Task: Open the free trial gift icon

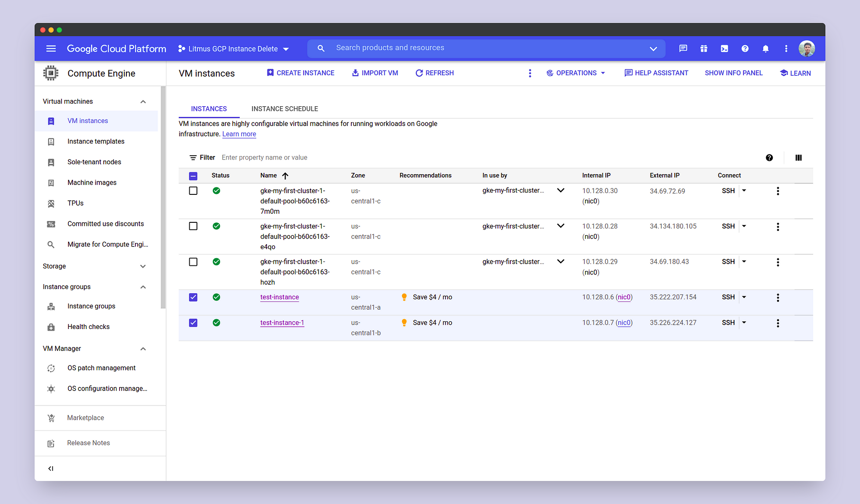Action: click(704, 49)
